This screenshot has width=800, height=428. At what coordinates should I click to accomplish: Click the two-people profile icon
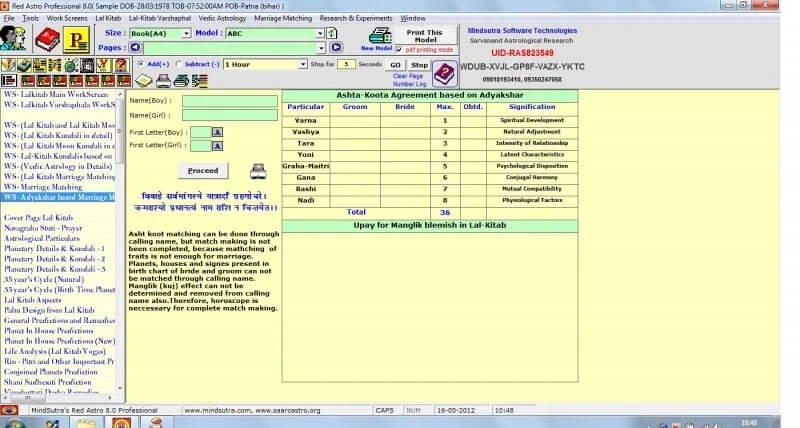click(x=14, y=39)
